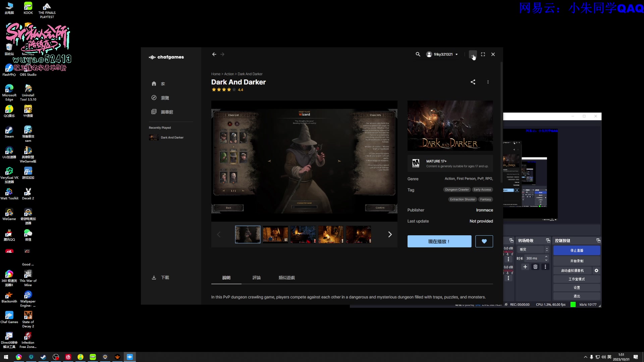Open Library in the sidebar
The width and height of the screenshot is (644, 362).
tap(162, 112)
